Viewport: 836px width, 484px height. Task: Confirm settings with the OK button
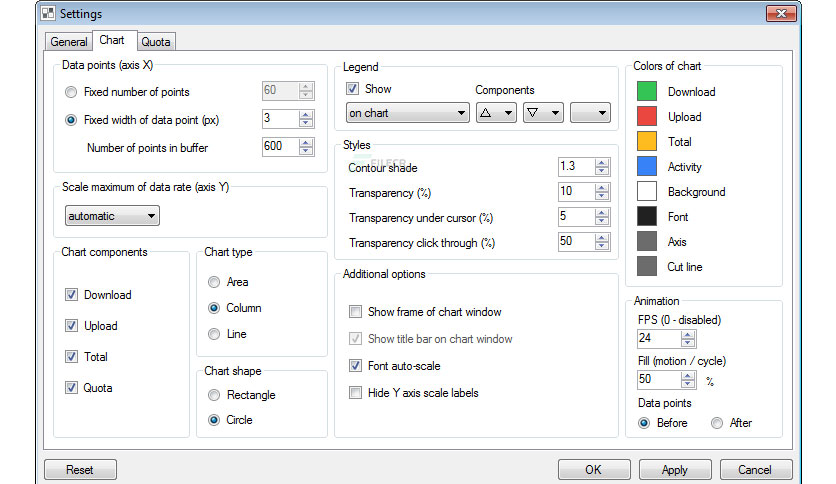[594, 470]
